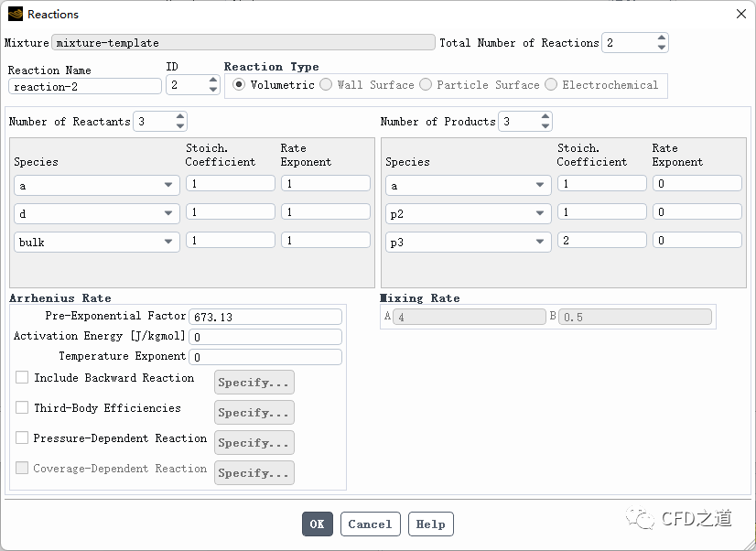Expand the 'bulk' reactant species dropdown
756x551 pixels.
[x=96, y=243]
